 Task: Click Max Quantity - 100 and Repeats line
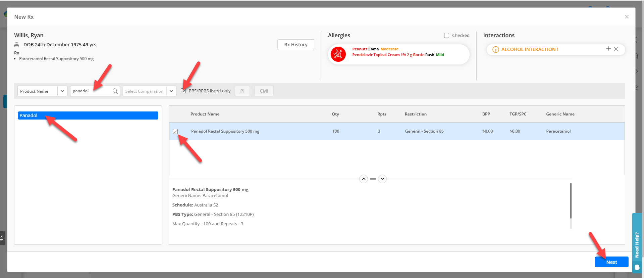point(208,224)
